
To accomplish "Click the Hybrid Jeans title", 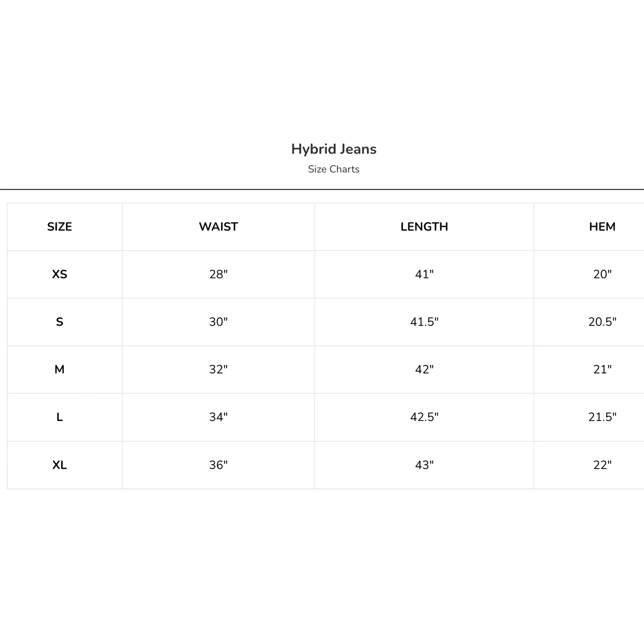I will point(334,149).
